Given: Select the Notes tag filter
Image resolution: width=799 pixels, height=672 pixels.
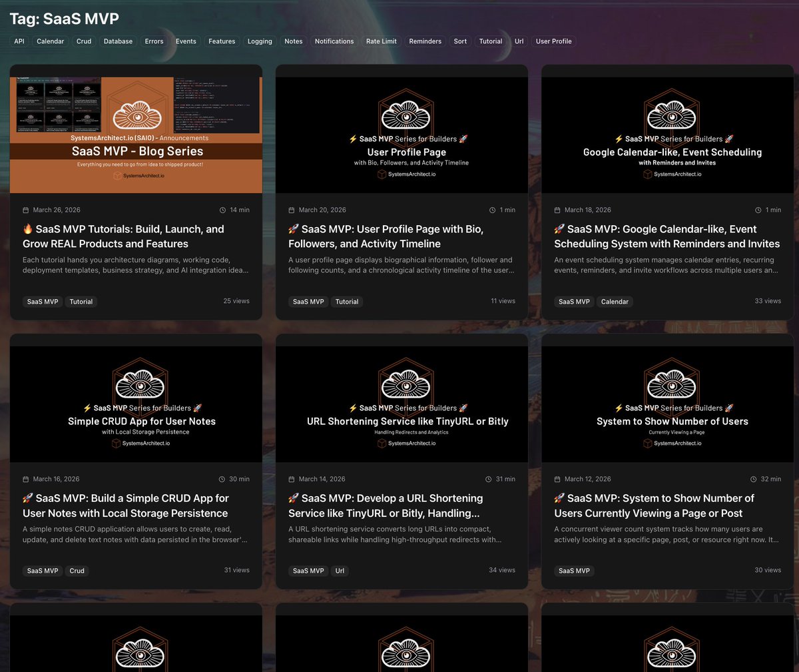Looking at the screenshot, I should point(294,41).
